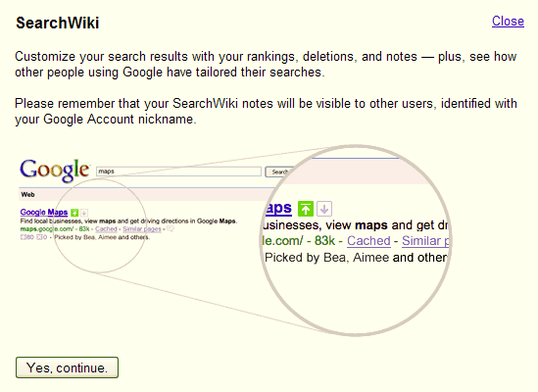Click the small Similar pages link
538x392 pixels.
pyautogui.click(x=142, y=229)
